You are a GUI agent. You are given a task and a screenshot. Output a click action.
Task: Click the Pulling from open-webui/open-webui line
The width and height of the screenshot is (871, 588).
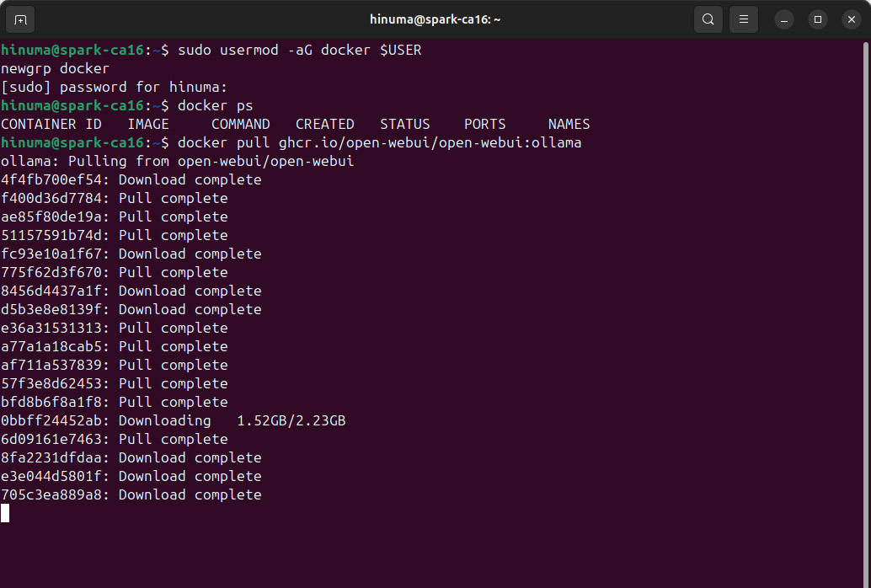177,161
